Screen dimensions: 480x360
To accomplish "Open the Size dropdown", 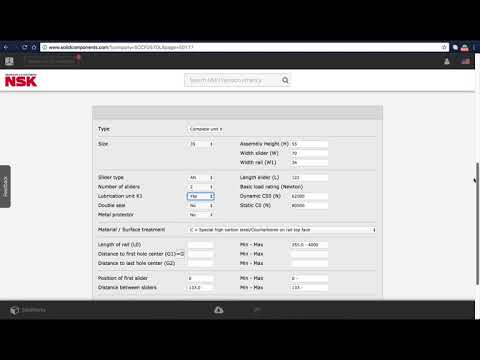I will [201, 144].
